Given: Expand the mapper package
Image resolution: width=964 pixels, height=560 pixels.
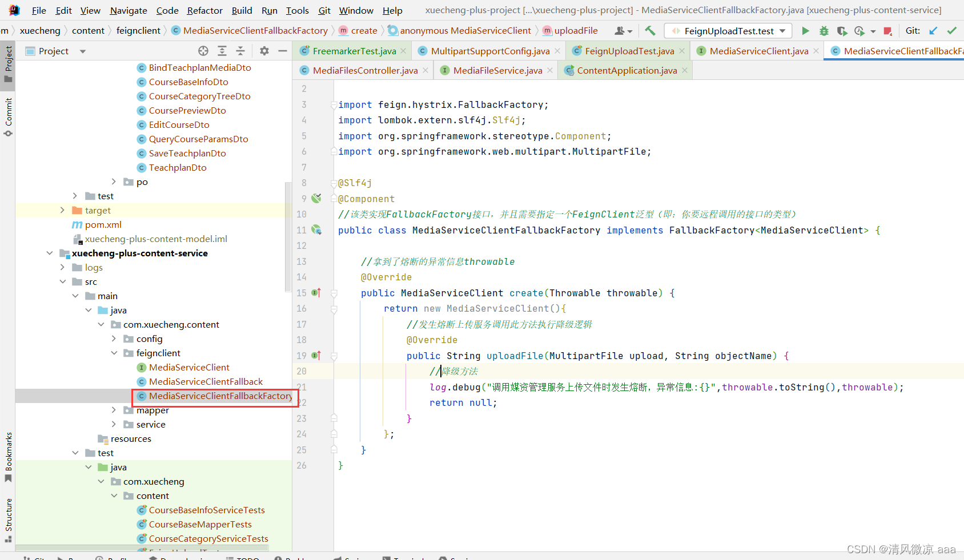Looking at the screenshot, I should click(x=114, y=410).
